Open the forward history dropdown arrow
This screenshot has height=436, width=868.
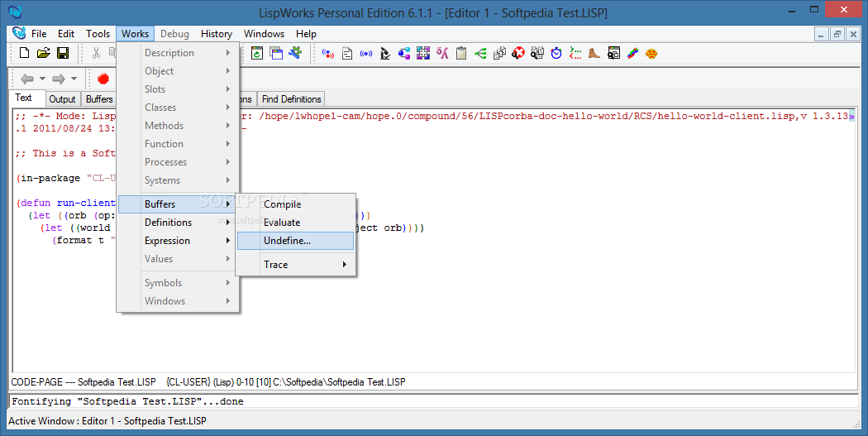click(74, 79)
